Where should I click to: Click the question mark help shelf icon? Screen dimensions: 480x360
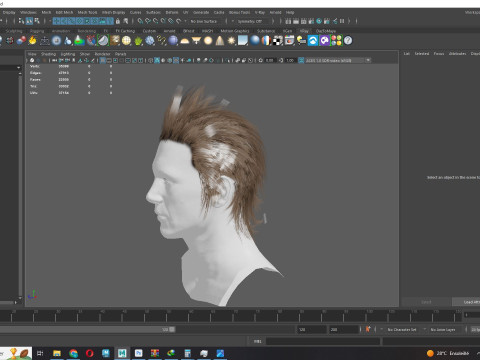click(x=348, y=41)
